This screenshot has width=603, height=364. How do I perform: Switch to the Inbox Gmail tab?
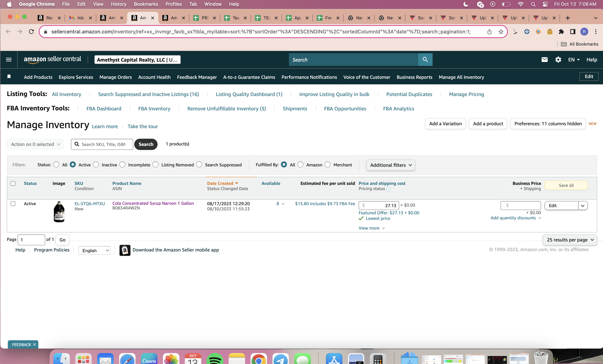tap(80, 18)
